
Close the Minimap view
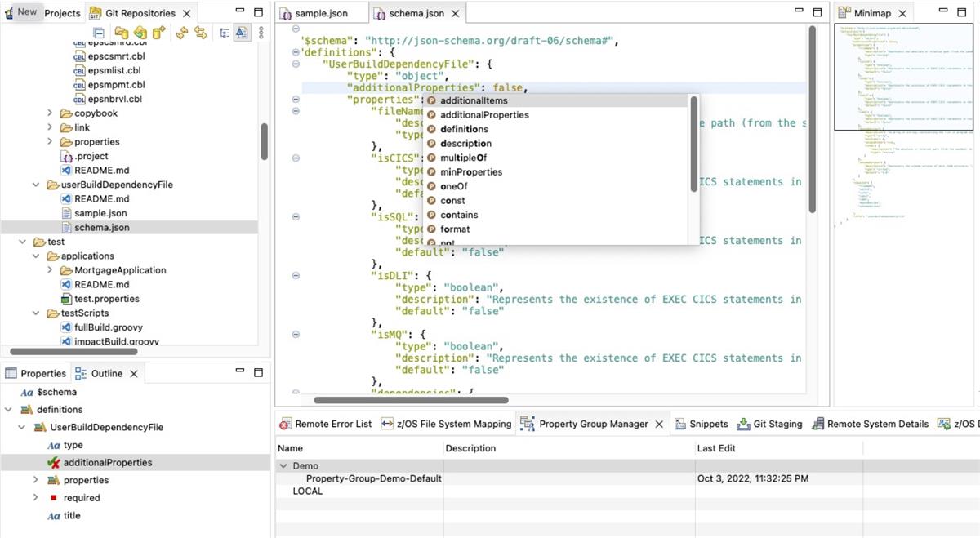(902, 13)
